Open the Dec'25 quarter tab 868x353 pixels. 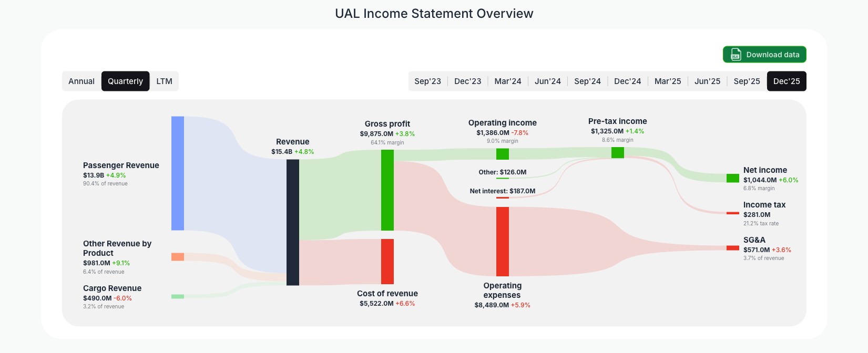point(787,81)
